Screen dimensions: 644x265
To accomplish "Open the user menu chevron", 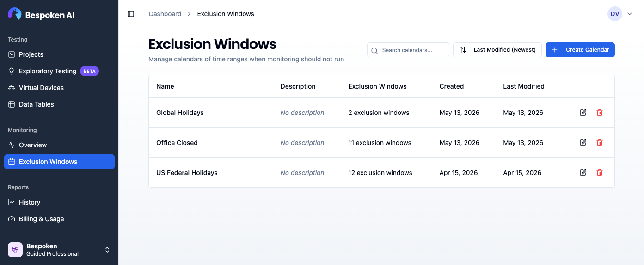I will [630, 14].
